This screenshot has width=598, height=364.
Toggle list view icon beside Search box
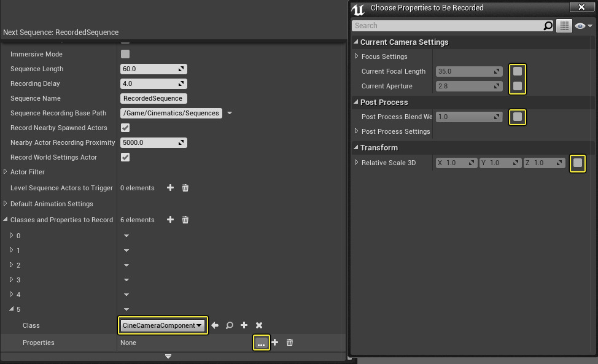(x=564, y=26)
